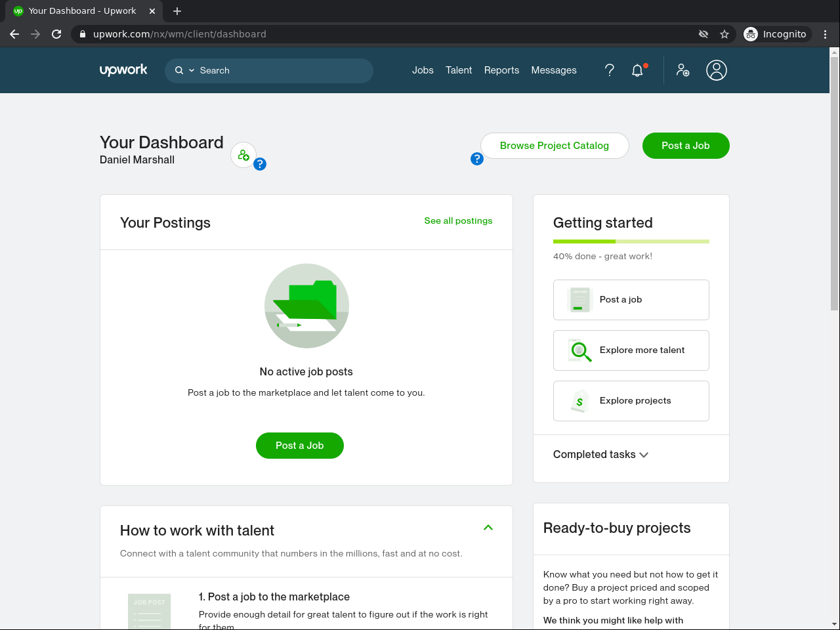Image resolution: width=840 pixels, height=630 pixels.
Task: Click the Explore projects dollar tag icon
Action: point(579,401)
